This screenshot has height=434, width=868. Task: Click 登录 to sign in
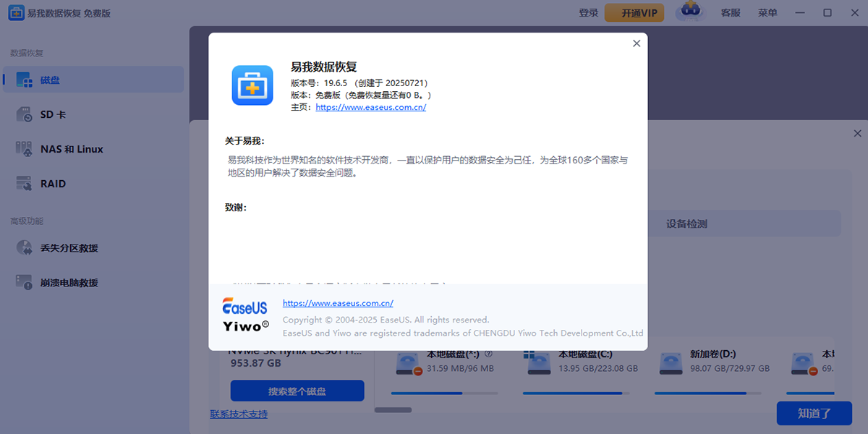[589, 12]
